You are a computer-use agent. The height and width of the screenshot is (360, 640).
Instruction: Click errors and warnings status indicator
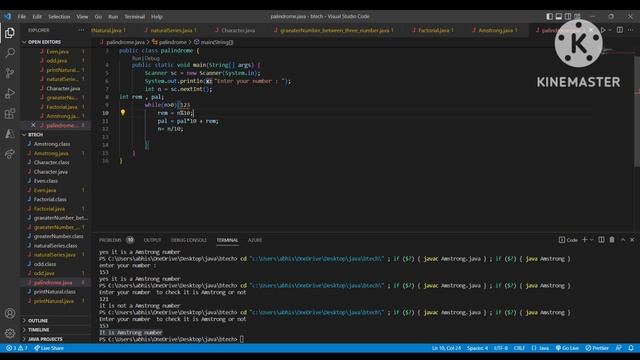click(17, 348)
